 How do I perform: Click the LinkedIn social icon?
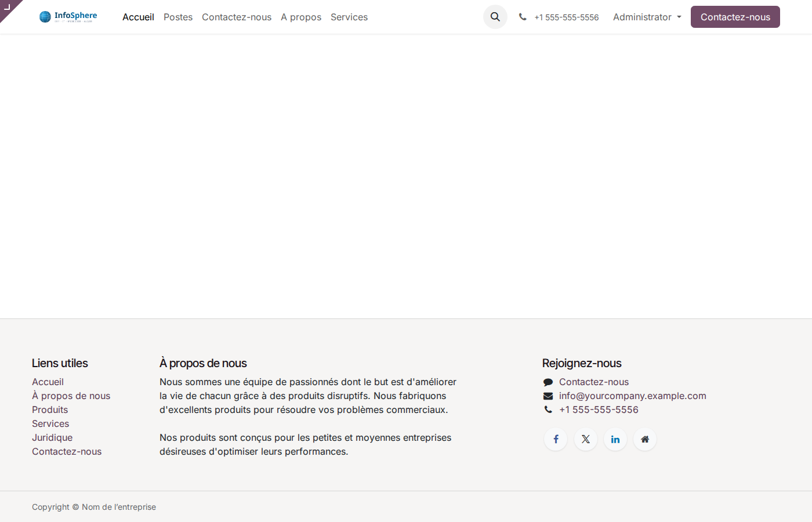615,439
